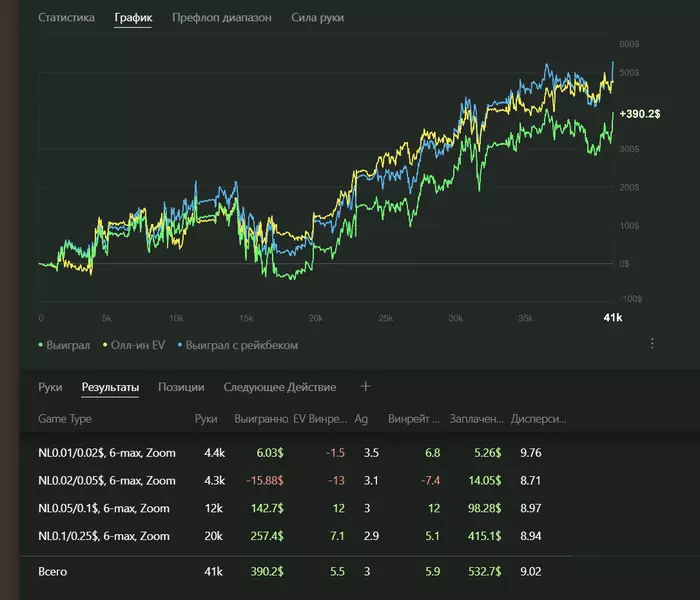Switch to the Руки tab
This screenshot has height=600, width=700.
(x=50, y=387)
